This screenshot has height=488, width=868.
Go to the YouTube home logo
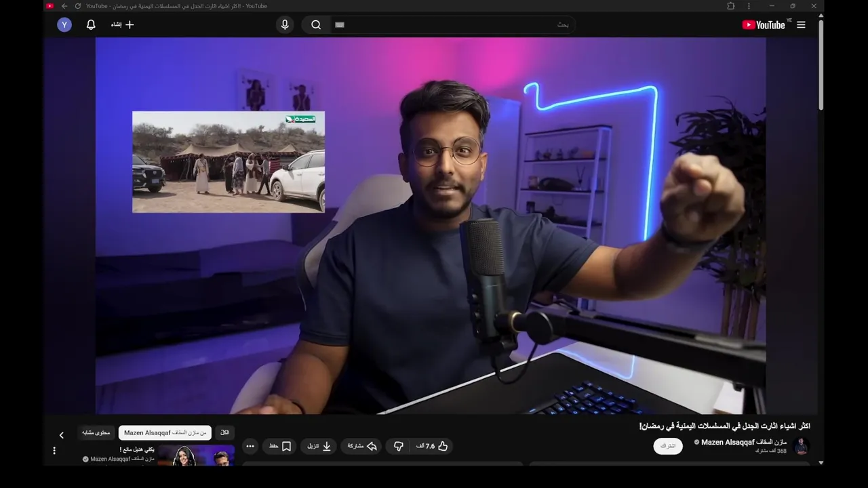point(764,25)
